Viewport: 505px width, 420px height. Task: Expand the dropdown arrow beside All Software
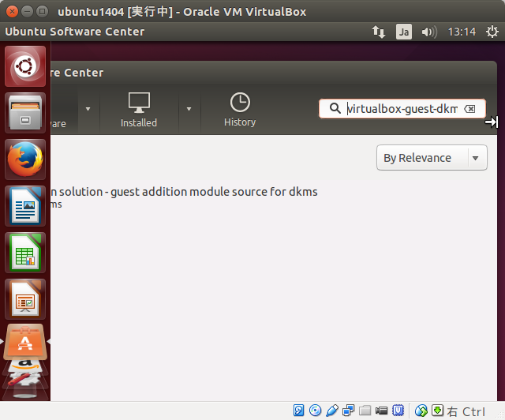pos(88,109)
